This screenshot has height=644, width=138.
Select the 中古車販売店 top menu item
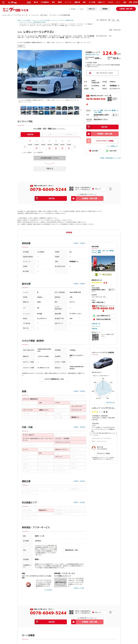(x=45, y=2)
